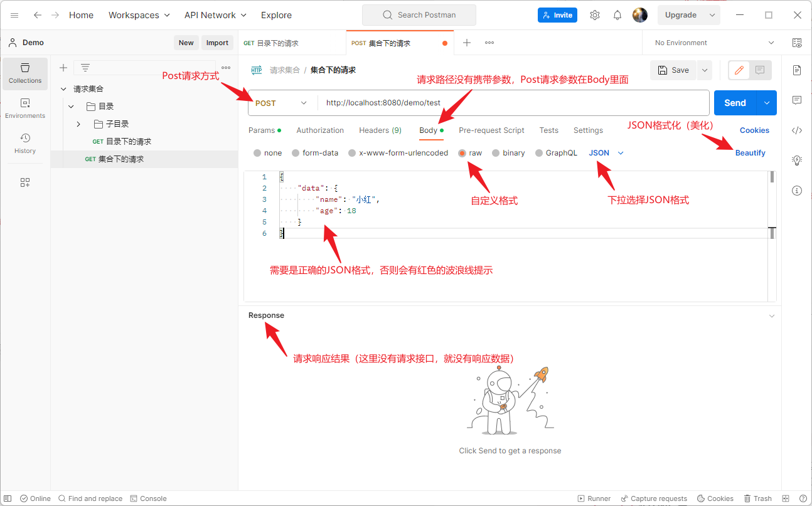Open Comments icon in right sidebar

click(x=797, y=100)
